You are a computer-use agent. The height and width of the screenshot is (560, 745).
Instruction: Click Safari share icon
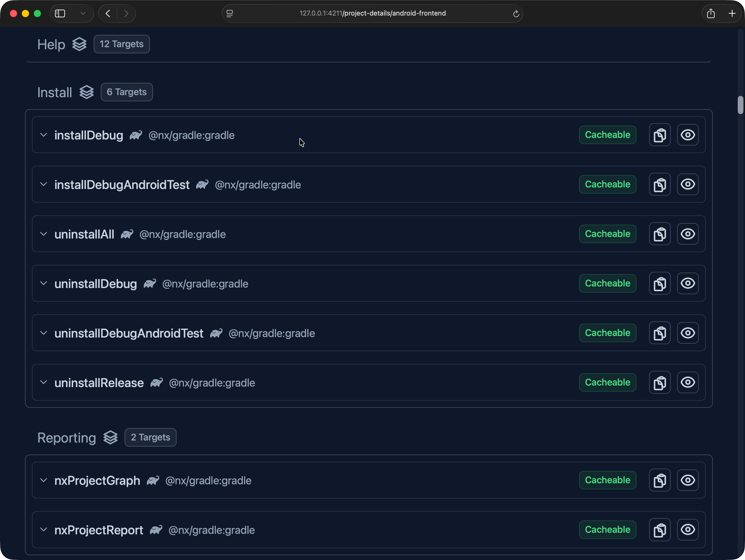click(711, 13)
